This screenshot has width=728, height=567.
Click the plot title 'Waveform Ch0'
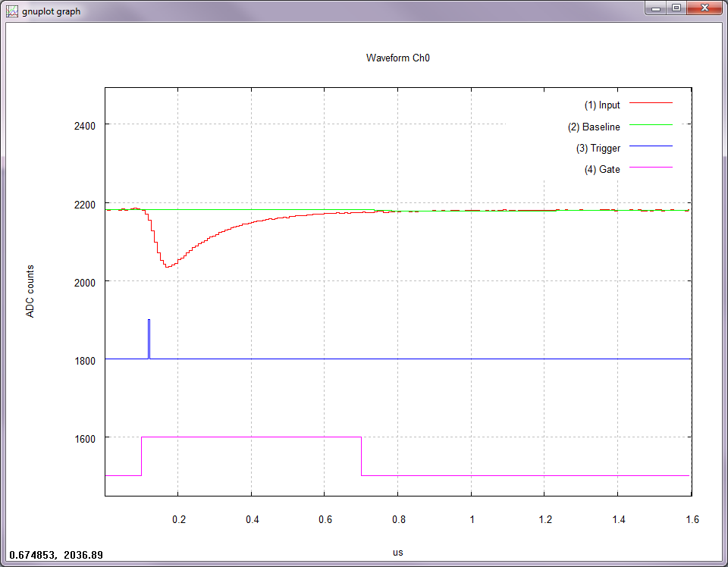398,58
